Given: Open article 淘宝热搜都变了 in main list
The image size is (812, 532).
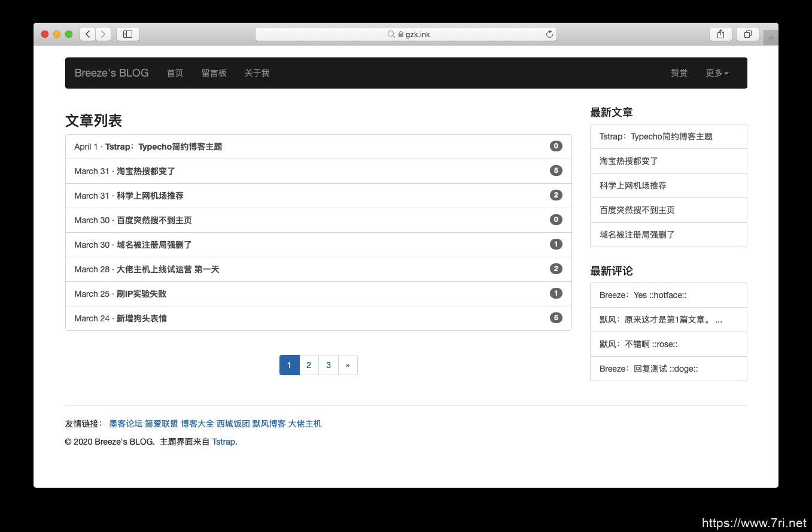Looking at the screenshot, I should 145,171.
